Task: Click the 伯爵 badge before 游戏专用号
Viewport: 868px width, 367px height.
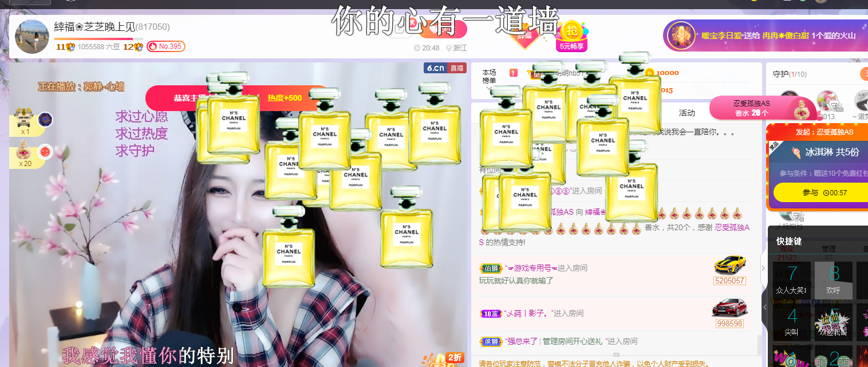Action: point(491,268)
